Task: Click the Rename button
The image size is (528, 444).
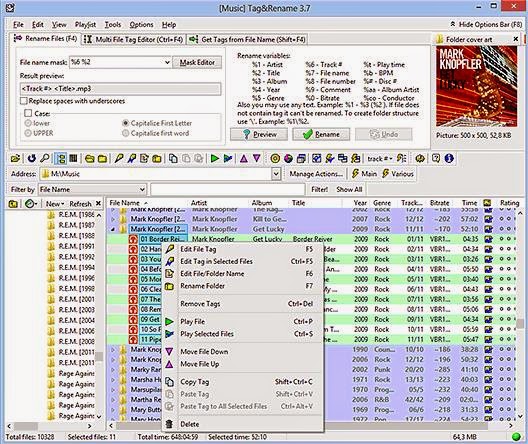Action: pos(321,134)
